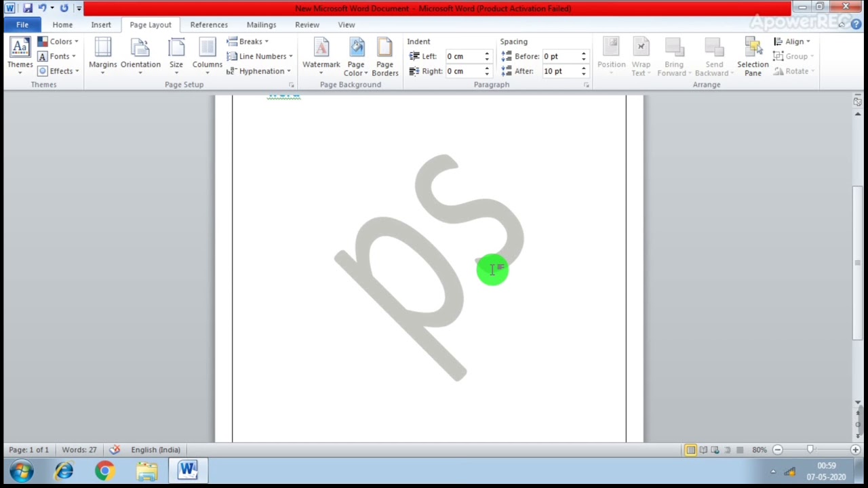The width and height of the screenshot is (868, 488).
Task: Customize the Quick Access Toolbar
Action: click(x=79, y=9)
